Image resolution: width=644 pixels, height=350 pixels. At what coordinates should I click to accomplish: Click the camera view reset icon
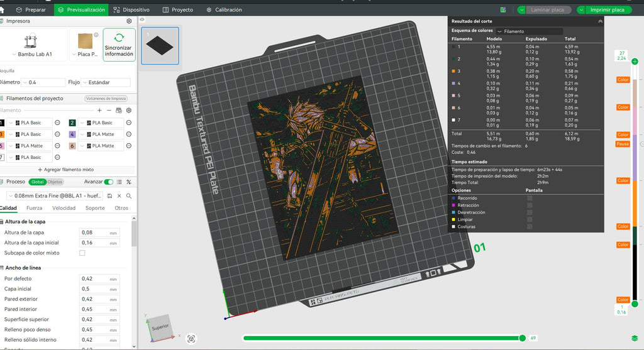coord(191,339)
